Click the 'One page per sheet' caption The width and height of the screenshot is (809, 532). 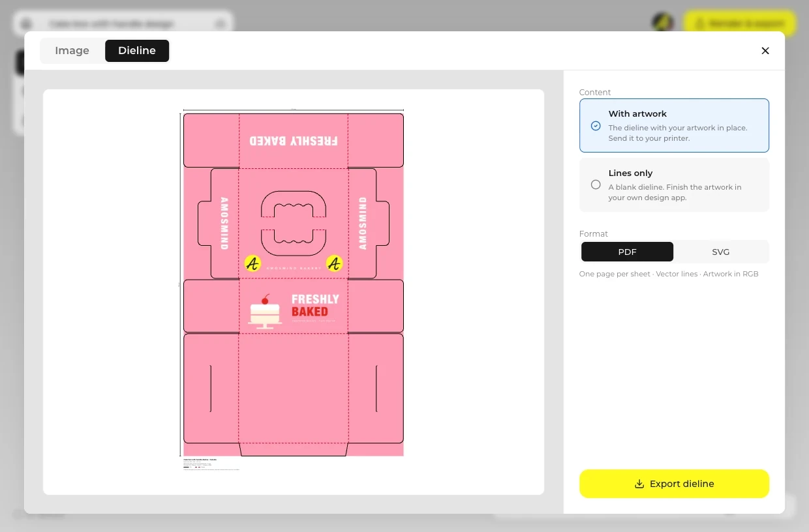(669, 274)
